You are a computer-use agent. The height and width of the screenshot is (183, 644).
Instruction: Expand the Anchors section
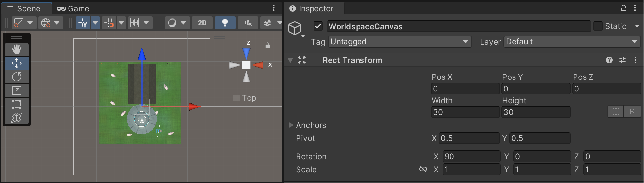(x=291, y=125)
